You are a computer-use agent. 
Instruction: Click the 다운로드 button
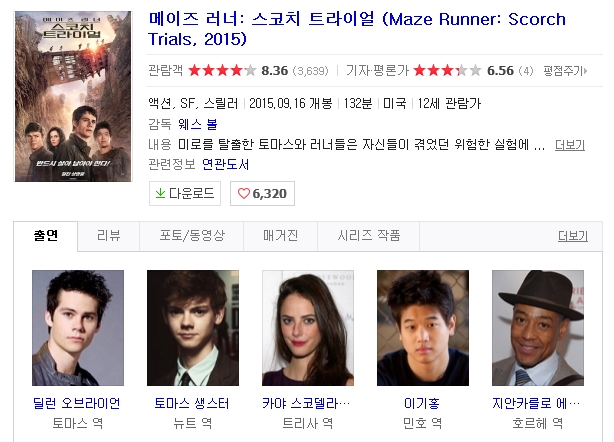(x=185, y=193)
